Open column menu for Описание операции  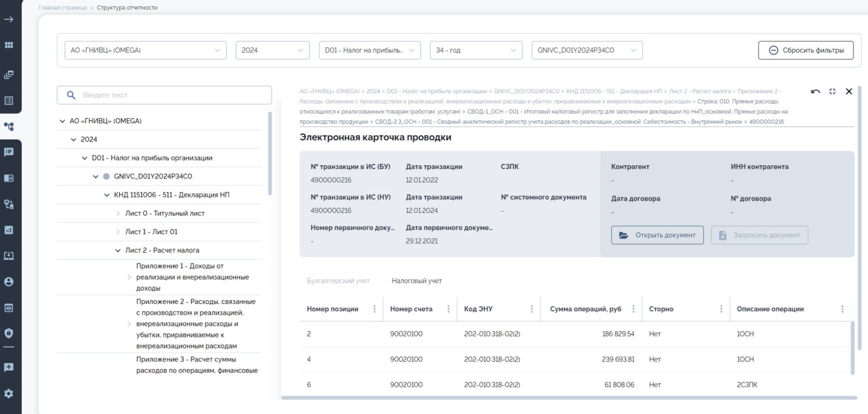click(842, 309)
